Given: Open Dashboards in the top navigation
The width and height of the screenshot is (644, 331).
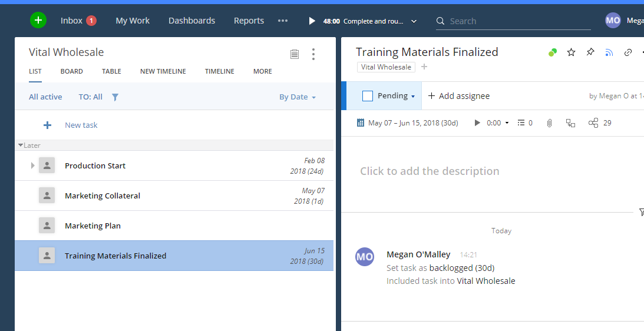Looking at the screenshot, I should point(191,21).
